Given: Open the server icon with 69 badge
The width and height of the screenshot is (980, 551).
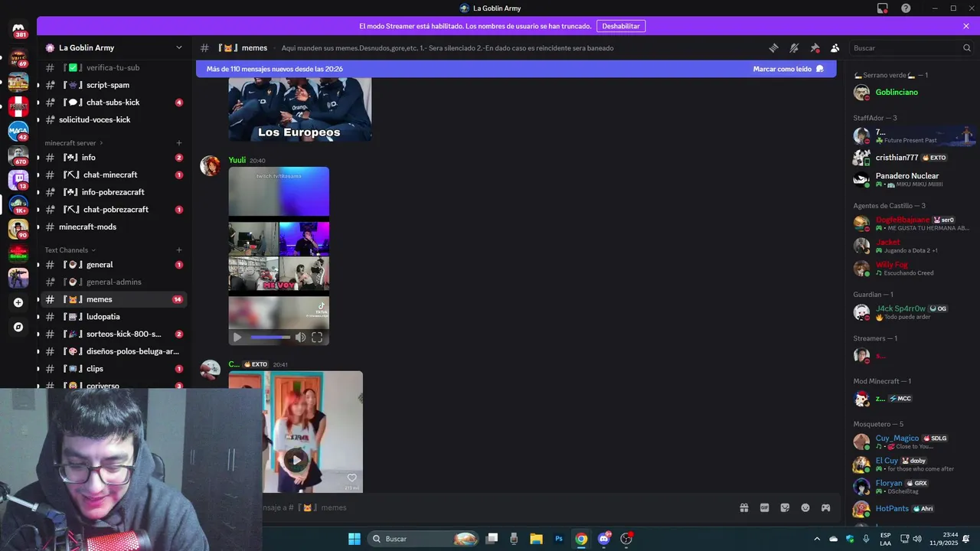Looking at the screenshot, I should tap(18, 57).
